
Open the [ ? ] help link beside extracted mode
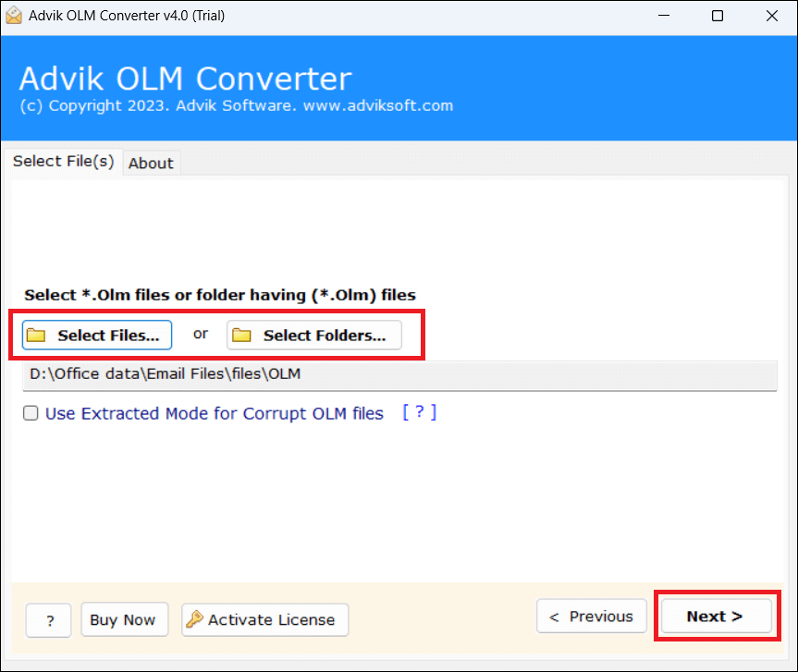(x=419, y=412)
